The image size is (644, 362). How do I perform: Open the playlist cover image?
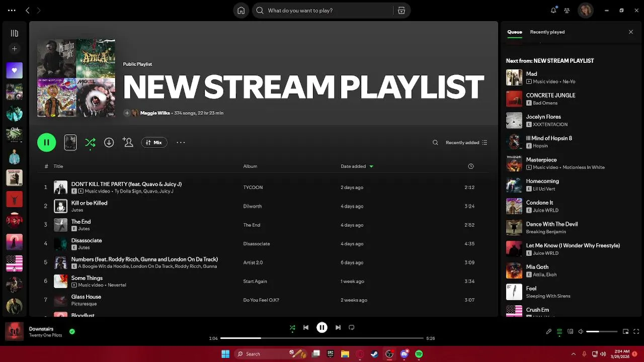(x=76, y=78)
